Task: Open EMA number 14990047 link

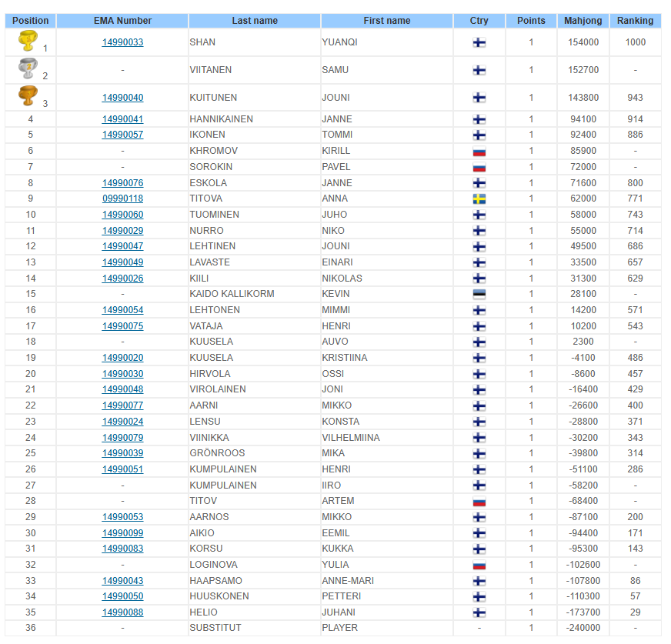Action: coord(122,246)
